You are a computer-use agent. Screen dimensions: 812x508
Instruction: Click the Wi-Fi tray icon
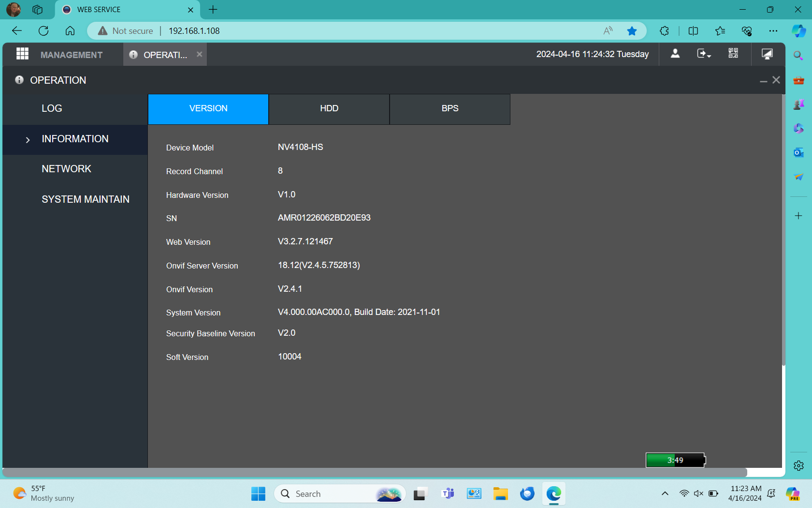[x=684, y=493]
